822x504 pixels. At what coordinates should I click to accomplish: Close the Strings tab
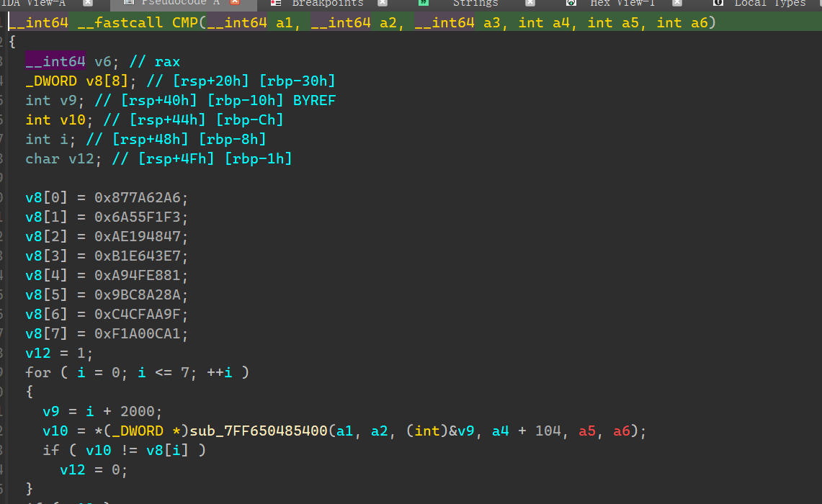(x=530, y=3)
